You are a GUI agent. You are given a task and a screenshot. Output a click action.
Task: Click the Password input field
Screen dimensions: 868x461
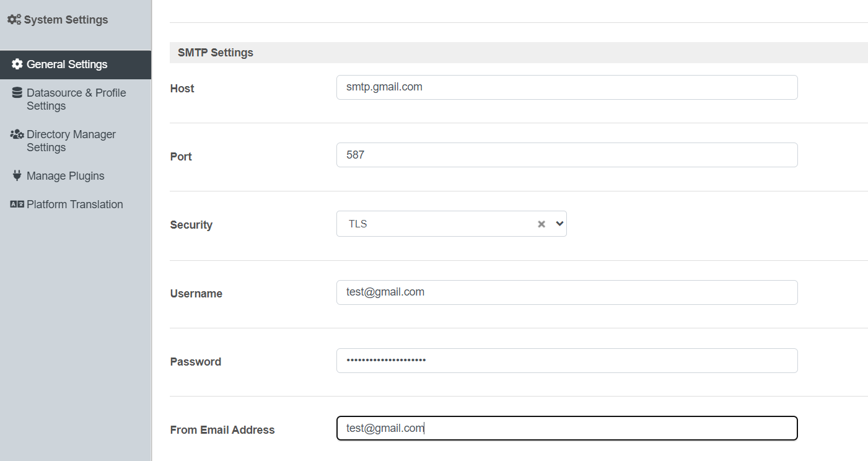[567, 361]
